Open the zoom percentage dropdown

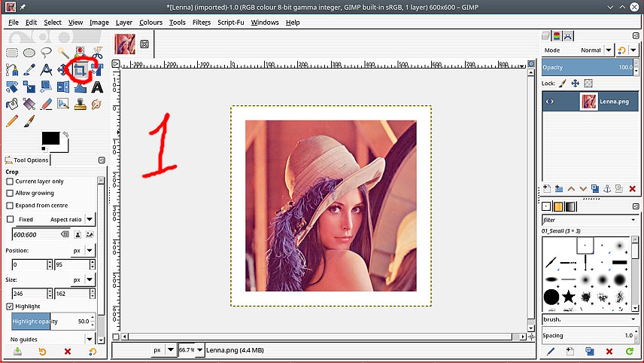(x=200, y=350)
